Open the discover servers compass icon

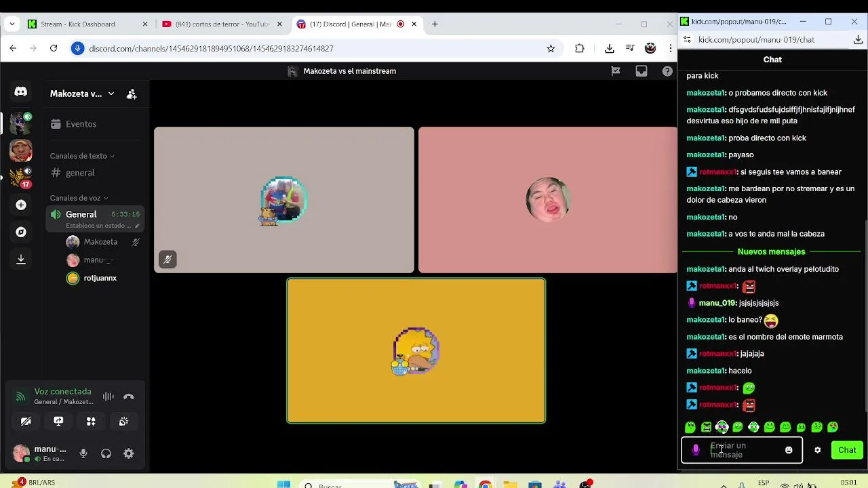pyautogui.click(x=21, y=232)
